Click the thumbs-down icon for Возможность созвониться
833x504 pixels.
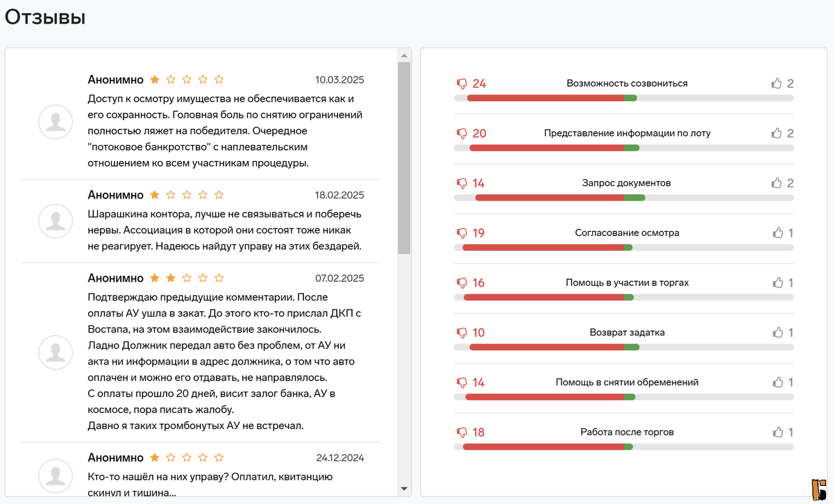click(462, 83)
